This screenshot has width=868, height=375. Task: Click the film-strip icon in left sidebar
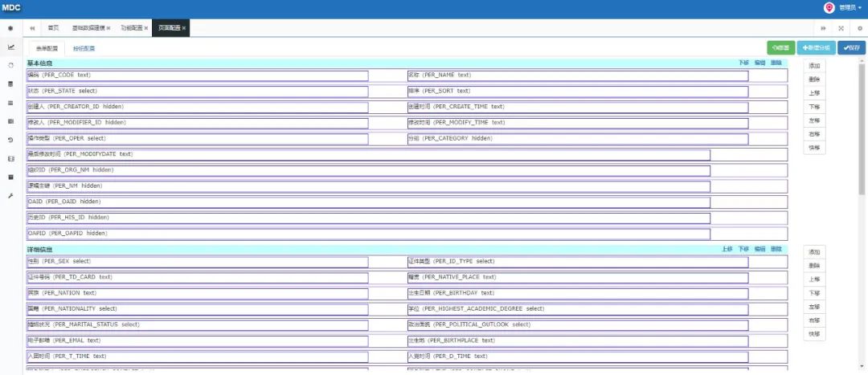coord(10,159)
